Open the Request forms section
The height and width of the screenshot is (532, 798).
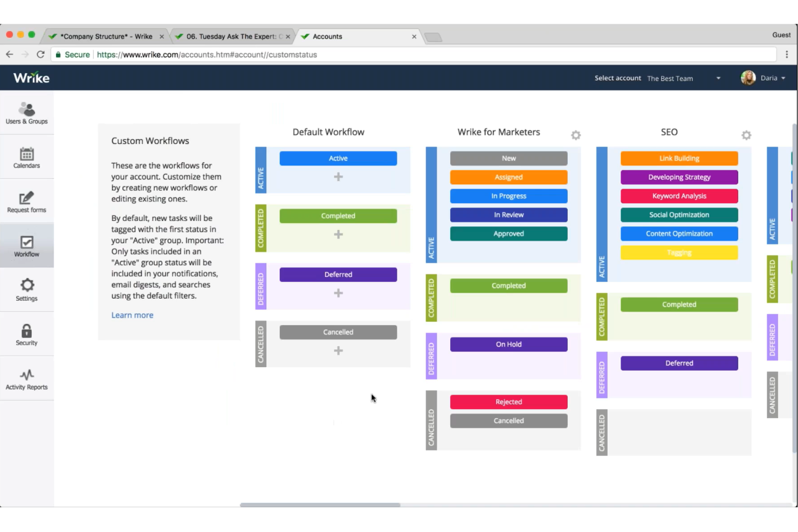pos(27,201)
